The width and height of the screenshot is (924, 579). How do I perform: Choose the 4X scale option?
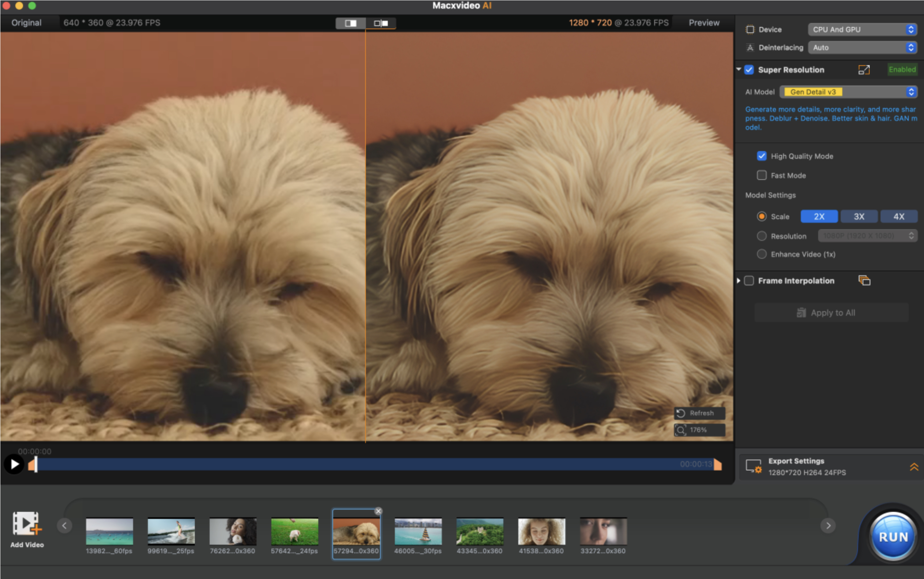[898, 216]
